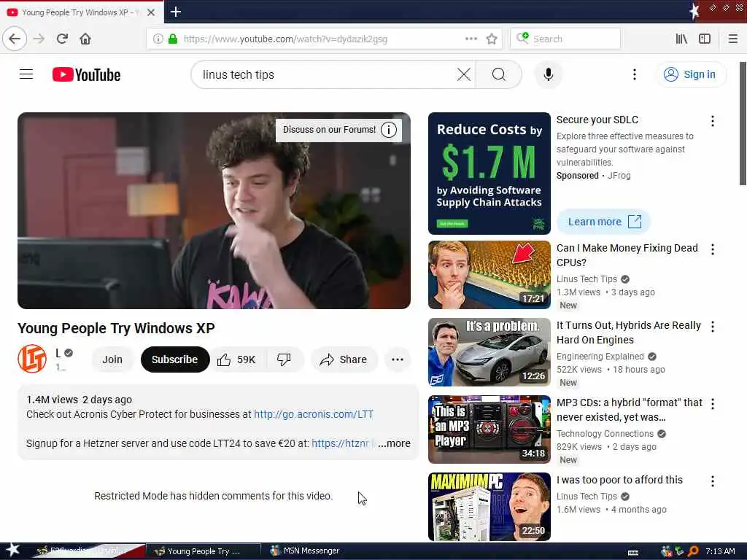Open YouTube settings three-dot menu
Image resolution: width=747 pixels, height=560 pixels.
[x=634, y=74]
